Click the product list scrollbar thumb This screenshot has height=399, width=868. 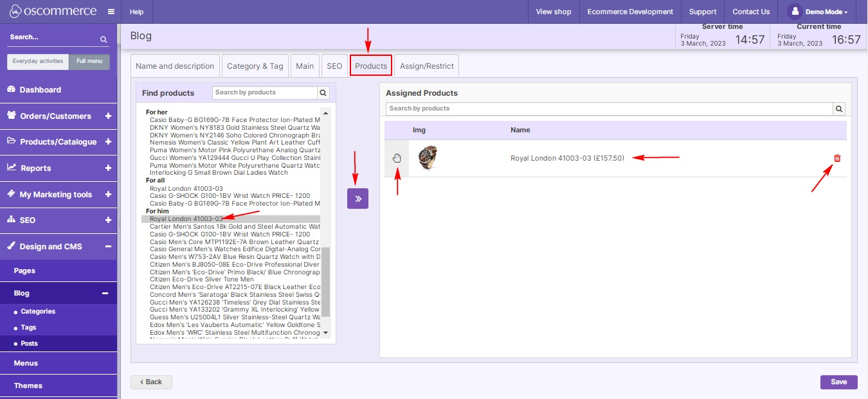point(325,281)
